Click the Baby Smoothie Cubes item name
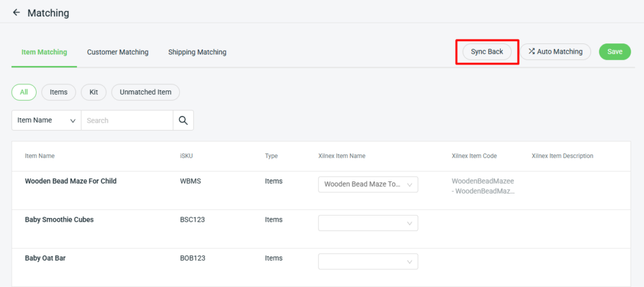The width and height of the screenshot is (644, 287). (x=59, y=220)
